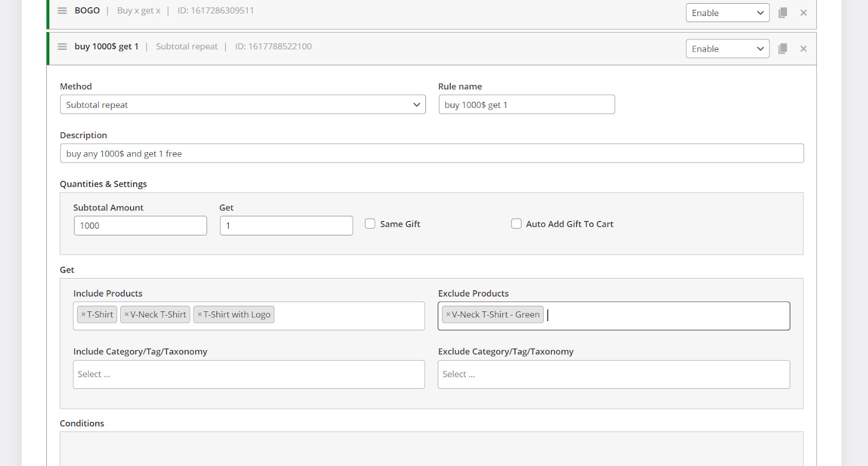Click drag handle of buy 1000$ rule
This screenshot has width=868, height=466.
(62, 47)
